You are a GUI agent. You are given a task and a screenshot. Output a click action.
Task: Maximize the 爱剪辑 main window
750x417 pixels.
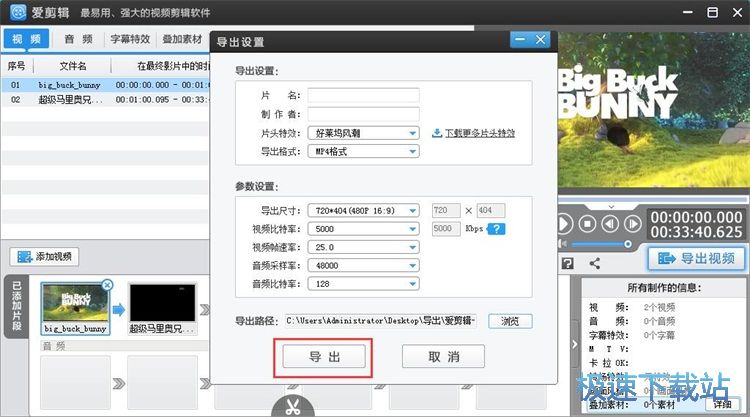(712, 12)
